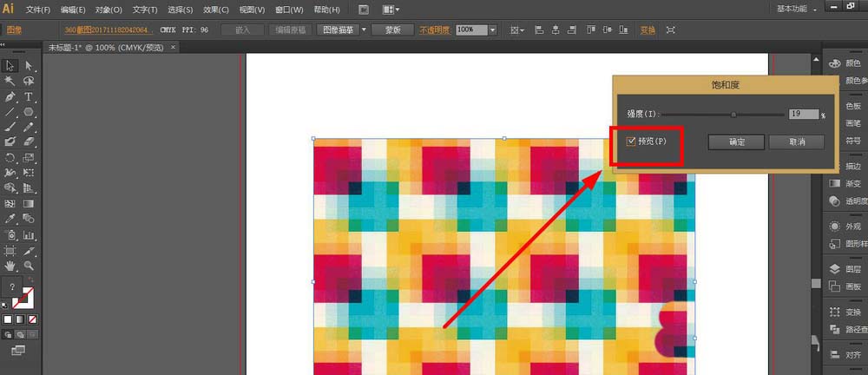Select the Blob Brush tool

click(10, 142)
